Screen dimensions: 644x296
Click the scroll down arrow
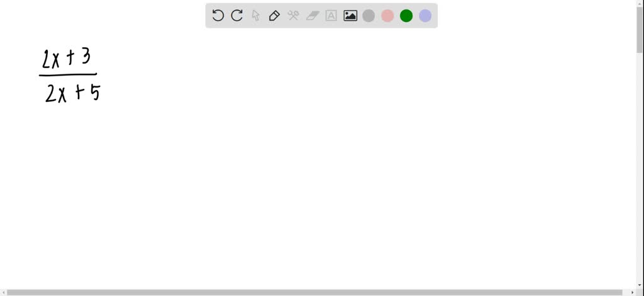pyautogui.click(x=640, y=285)
